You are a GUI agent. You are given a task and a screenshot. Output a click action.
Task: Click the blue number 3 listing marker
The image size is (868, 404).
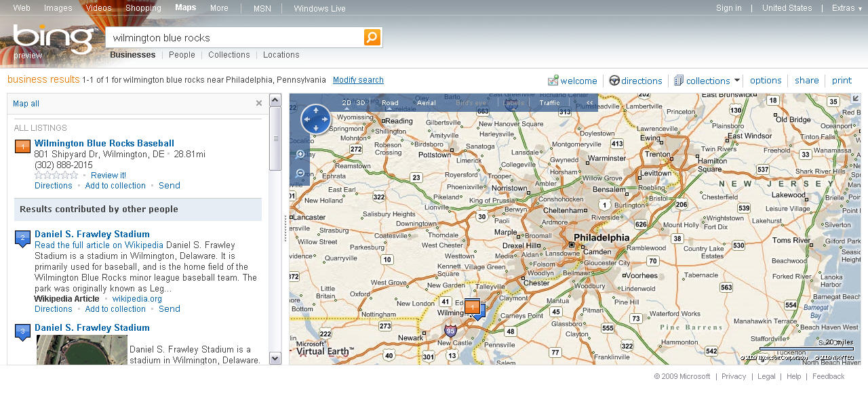tap(22, 332)
